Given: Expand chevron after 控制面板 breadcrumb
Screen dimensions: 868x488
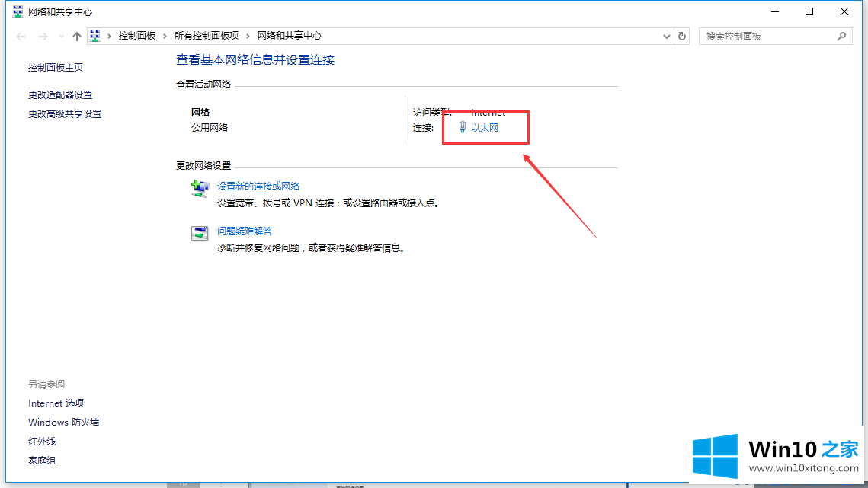Looking at the screenshot, I should [x=165, y=36].
